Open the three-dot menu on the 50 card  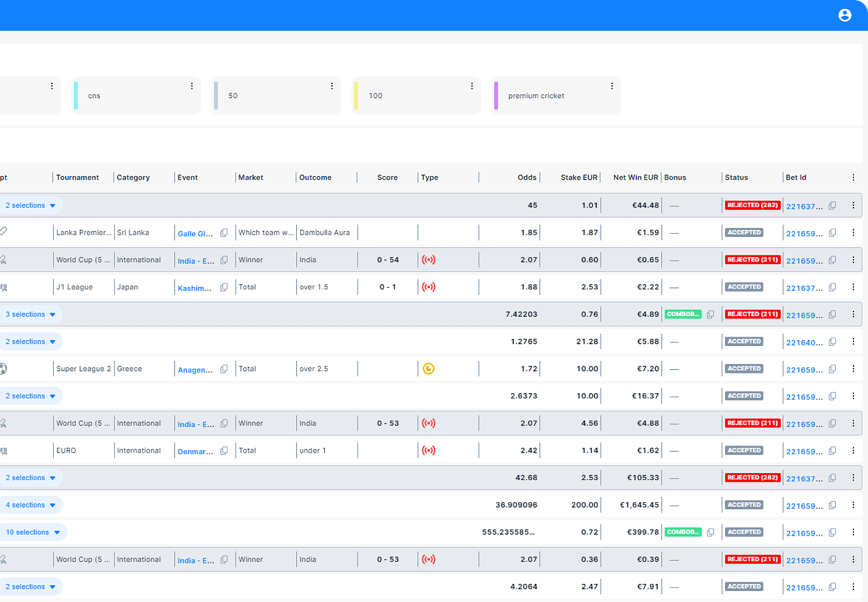(x=332, y=86)
